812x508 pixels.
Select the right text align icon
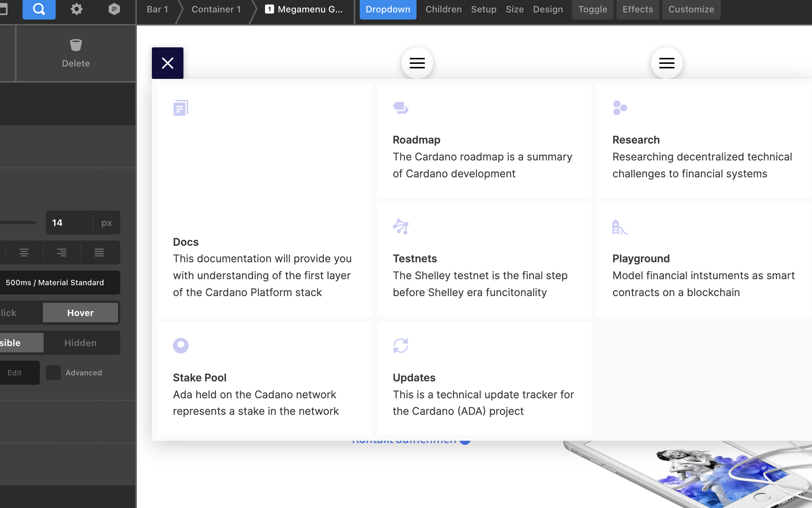point(62,252)
